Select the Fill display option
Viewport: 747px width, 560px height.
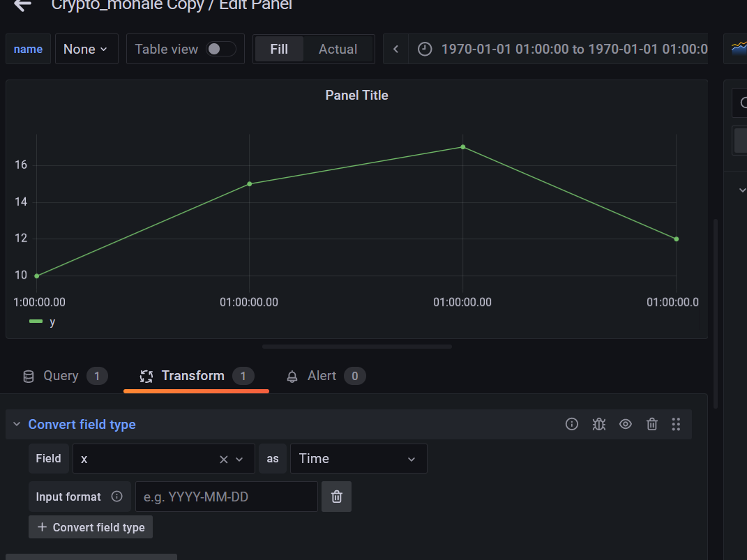click(279, 49)
